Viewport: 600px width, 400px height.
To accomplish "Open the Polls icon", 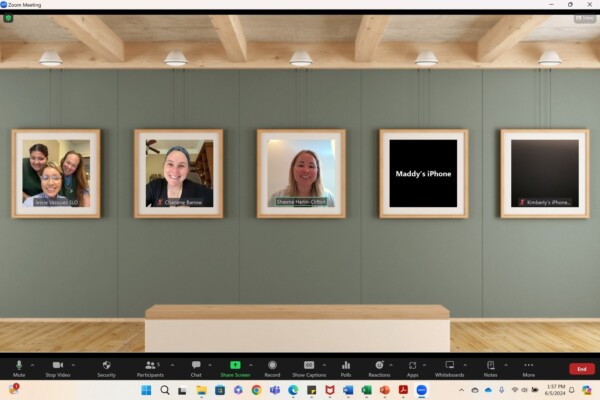I will coord(346,366).
